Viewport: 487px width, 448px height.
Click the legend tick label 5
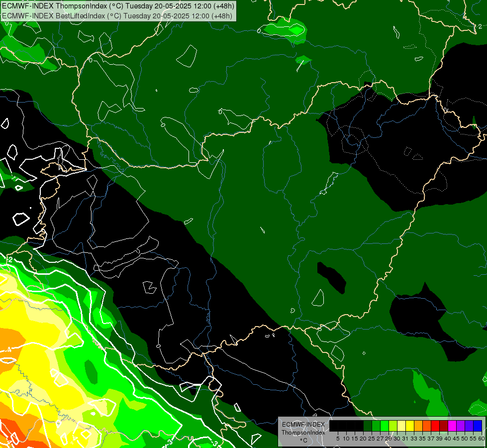pyautogui.click(x=338, y=439)
